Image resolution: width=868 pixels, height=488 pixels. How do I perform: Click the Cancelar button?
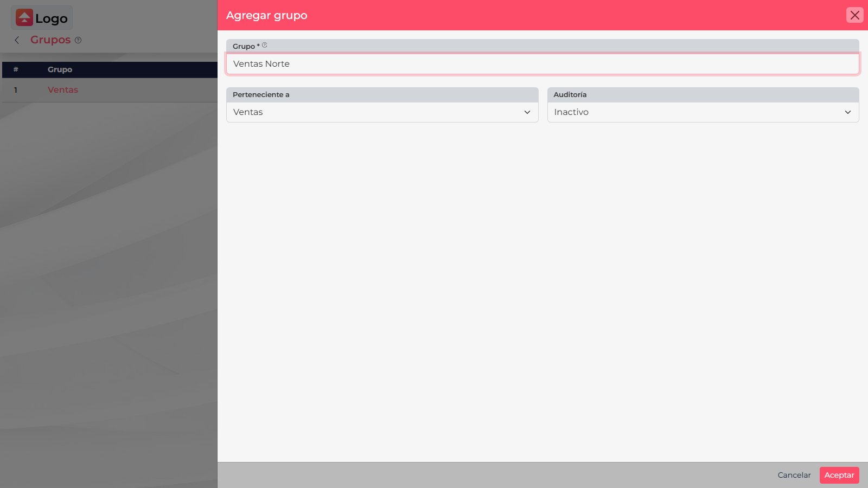click(x=794, y=475)
